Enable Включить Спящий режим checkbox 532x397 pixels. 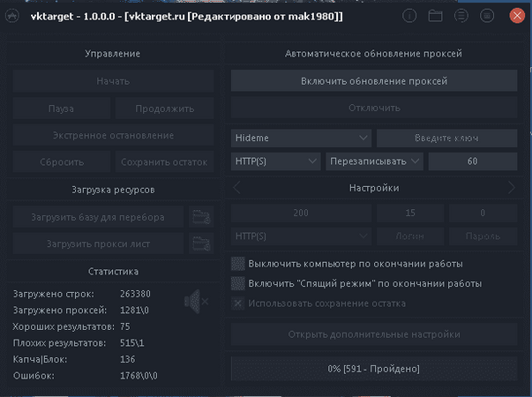[x=238, y=283]
